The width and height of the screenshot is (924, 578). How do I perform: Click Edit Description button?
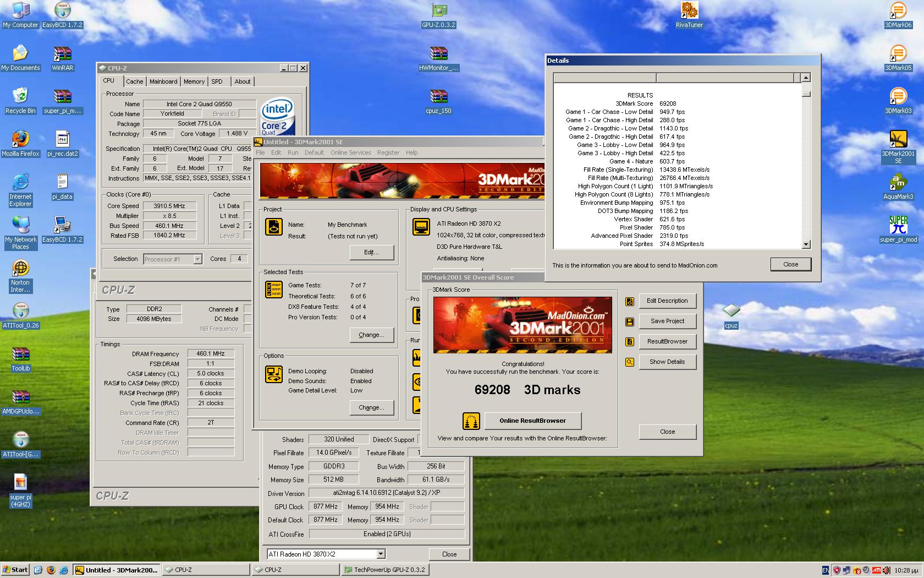667,301
